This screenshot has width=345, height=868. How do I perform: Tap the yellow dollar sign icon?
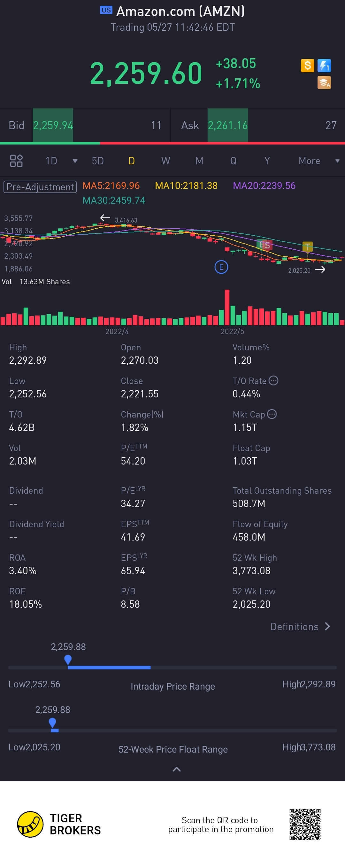coord(307,65)
